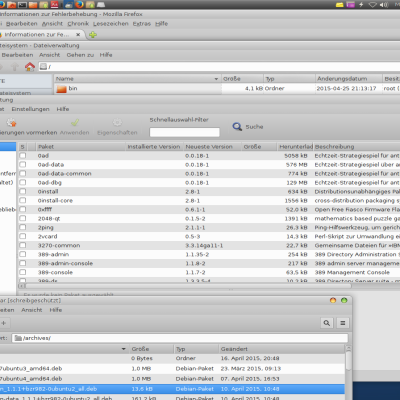
Task: Open the yellow notes icon in the system tray
Action: 340,5
